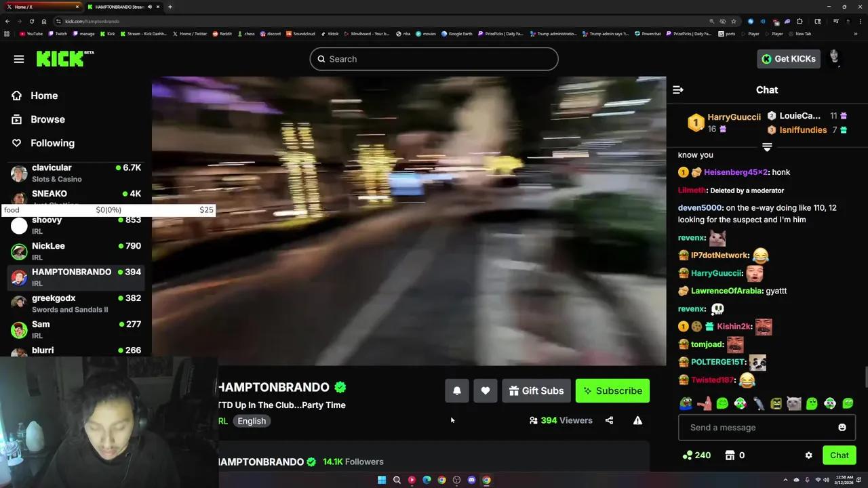868x488 pixels.
Task: Click the green Chat send button
Action: [x=839, y=455]
